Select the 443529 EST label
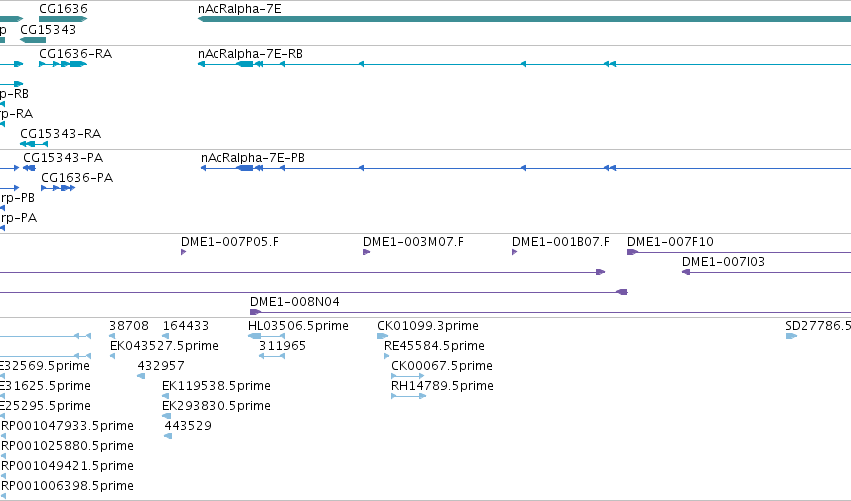Viewport: 851px width, 501px height. pyautogui.click(x=188, y=426)
